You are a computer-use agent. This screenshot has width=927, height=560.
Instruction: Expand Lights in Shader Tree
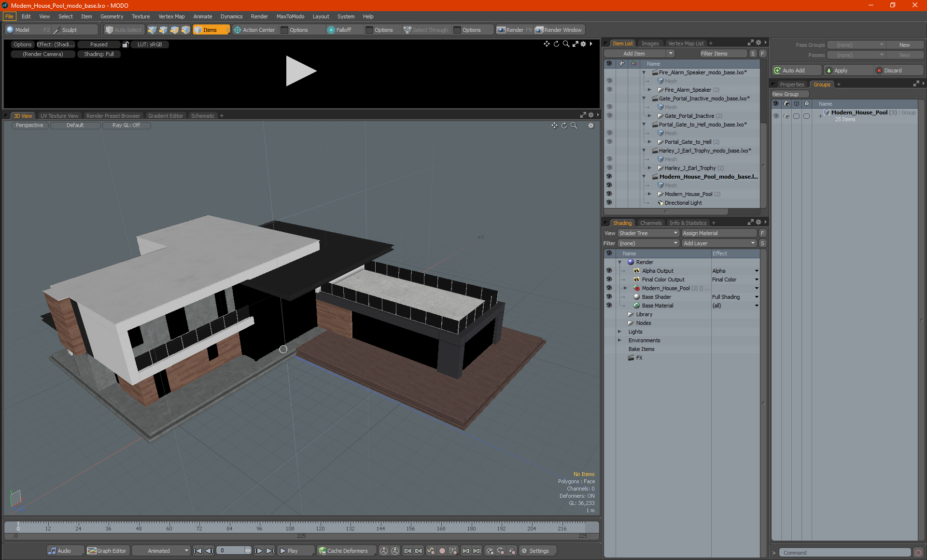click(x=620, y=332)
